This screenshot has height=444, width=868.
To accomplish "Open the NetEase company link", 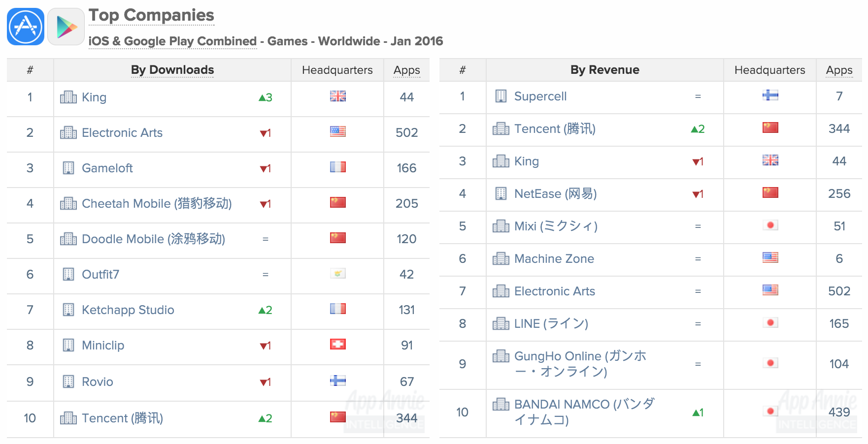I will click(555, 193).
